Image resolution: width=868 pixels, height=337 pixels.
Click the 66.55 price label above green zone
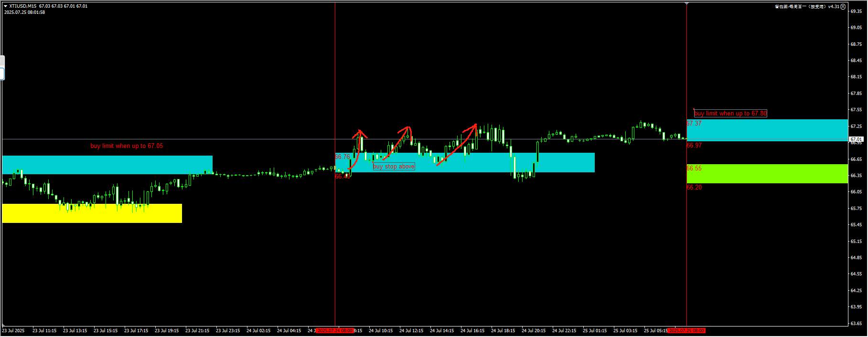[x=694, y=168]
